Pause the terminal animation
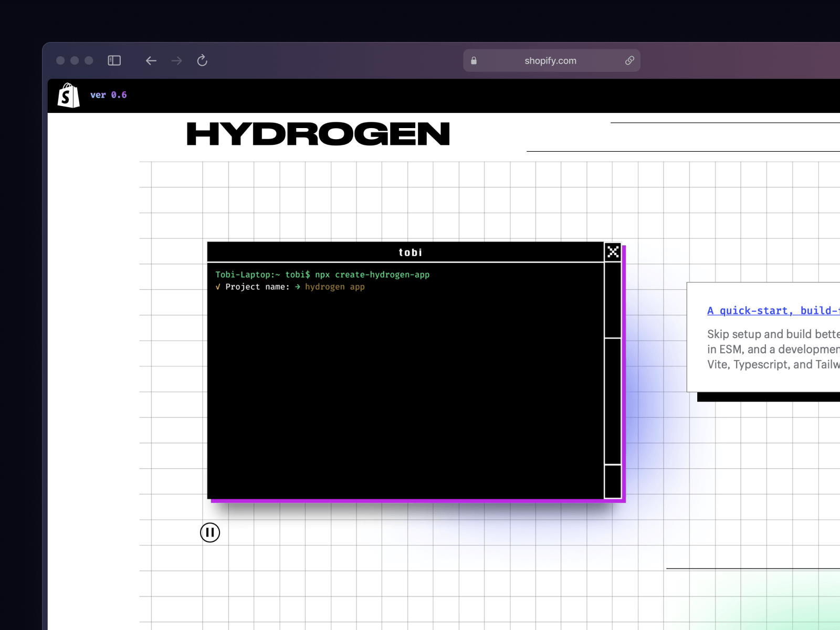 (x=210, y=532)
